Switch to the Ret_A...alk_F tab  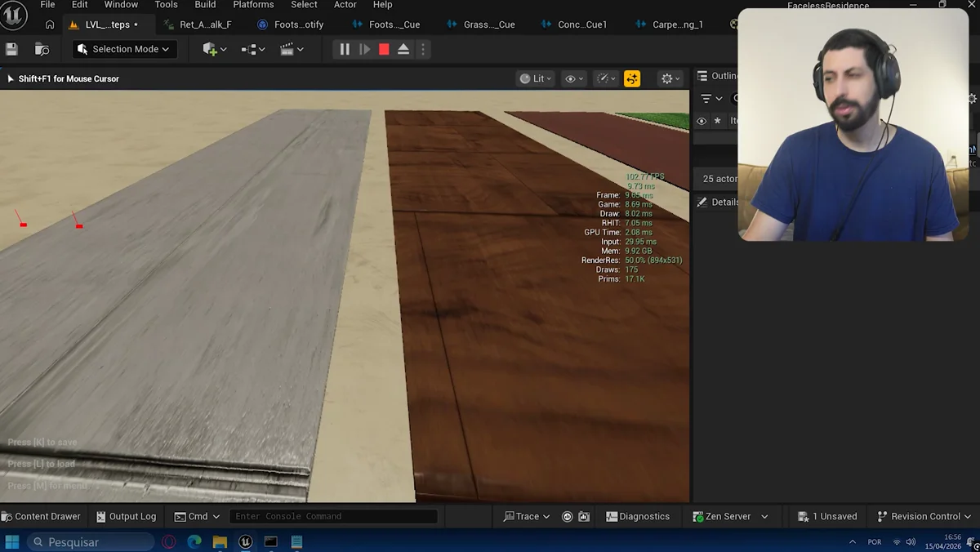point(205,24)
